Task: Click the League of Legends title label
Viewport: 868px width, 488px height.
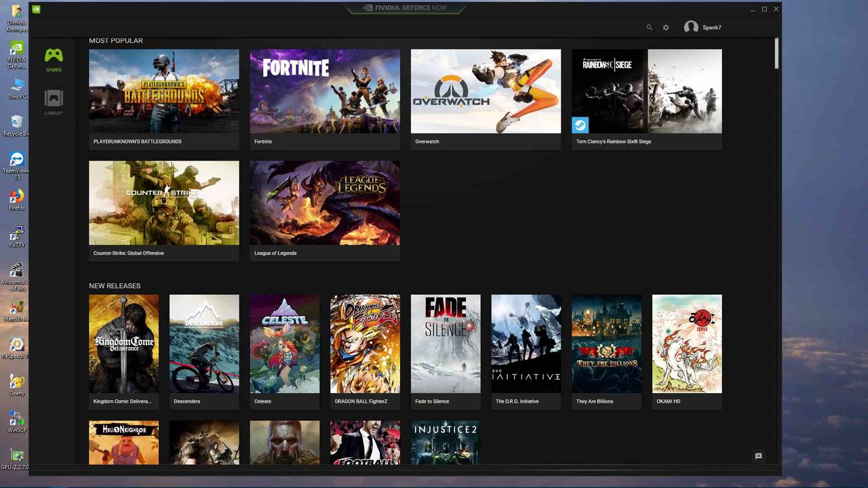Action: click(x=275, y=253)
